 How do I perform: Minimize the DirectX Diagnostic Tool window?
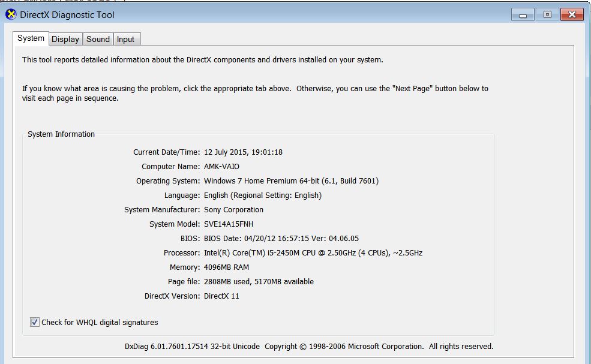coord(523,15)
